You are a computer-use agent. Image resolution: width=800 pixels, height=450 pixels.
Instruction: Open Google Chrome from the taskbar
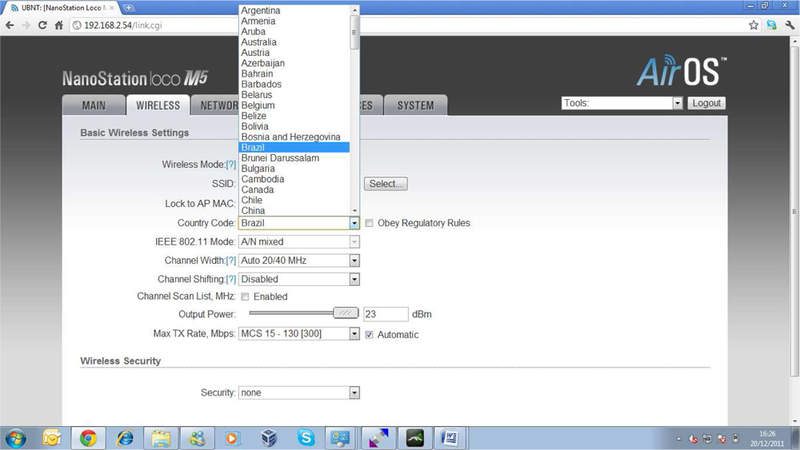(88, 438)
